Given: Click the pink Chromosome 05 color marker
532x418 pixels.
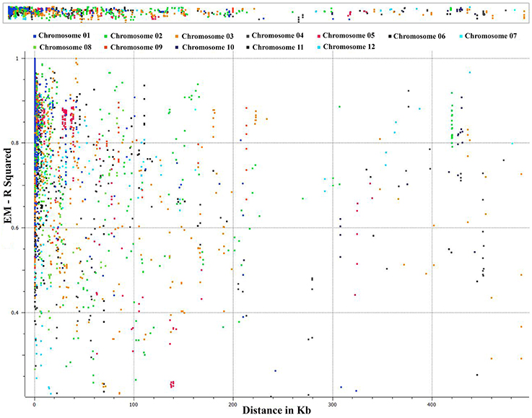Looking at the screenshot, I should [319, 36].
